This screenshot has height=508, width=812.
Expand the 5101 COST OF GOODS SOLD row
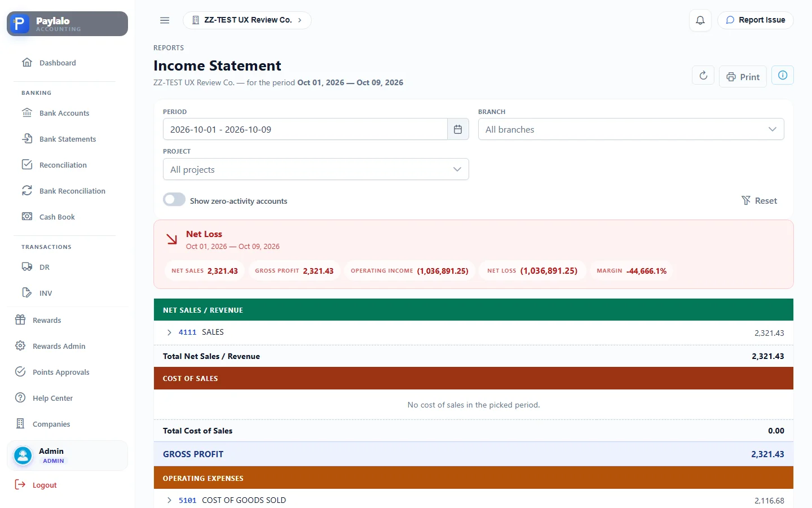point(169,500)
